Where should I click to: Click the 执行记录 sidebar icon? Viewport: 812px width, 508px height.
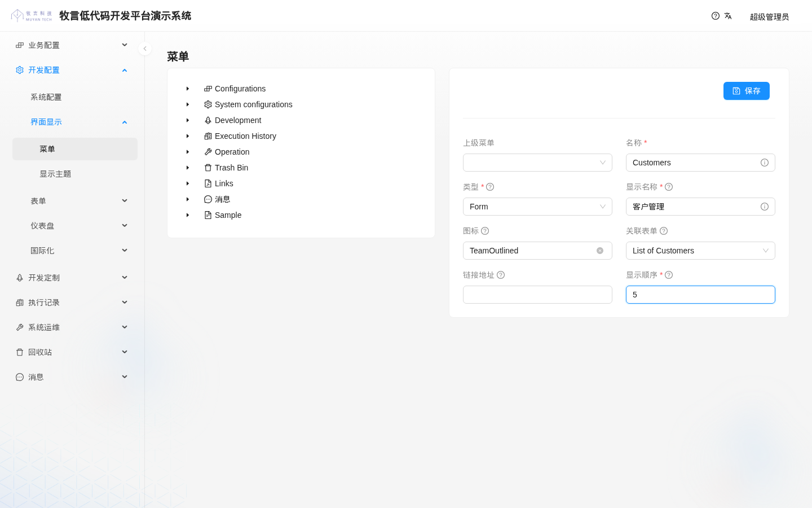(x=20, y=303)
